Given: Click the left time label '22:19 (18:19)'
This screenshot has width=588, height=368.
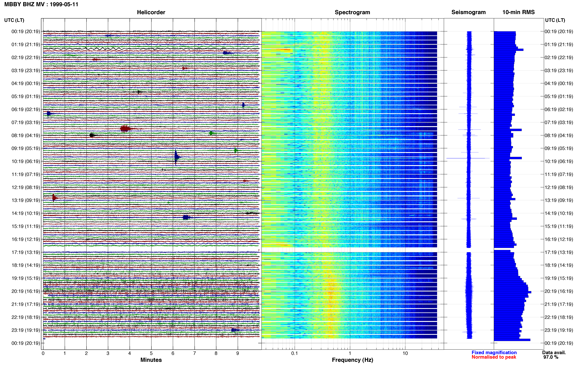Looking at the screenshot, I should [x=26, y=317].
